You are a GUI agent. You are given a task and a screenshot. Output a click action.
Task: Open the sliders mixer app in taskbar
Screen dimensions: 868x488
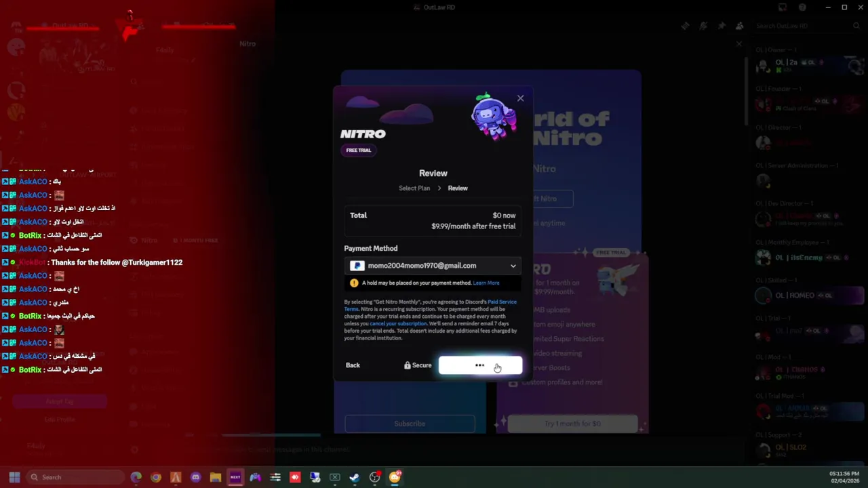coord(275,477)
